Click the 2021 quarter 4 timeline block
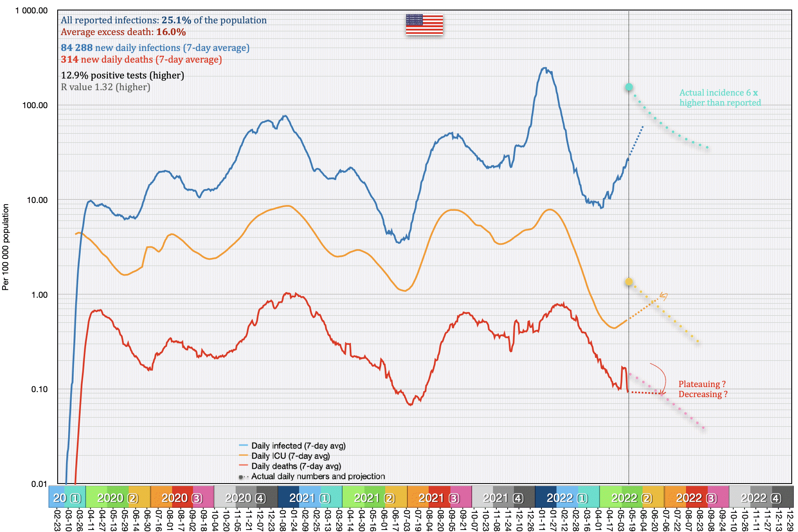The width and height of the screenshot is (798, 532). coord(503,498)
